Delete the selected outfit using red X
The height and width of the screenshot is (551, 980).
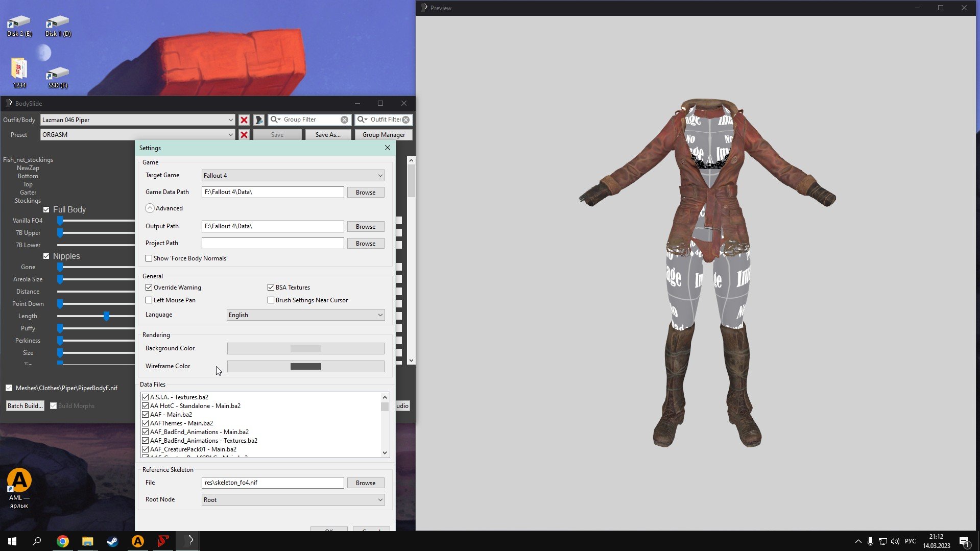pyautogui.click(x=244, y=120)
